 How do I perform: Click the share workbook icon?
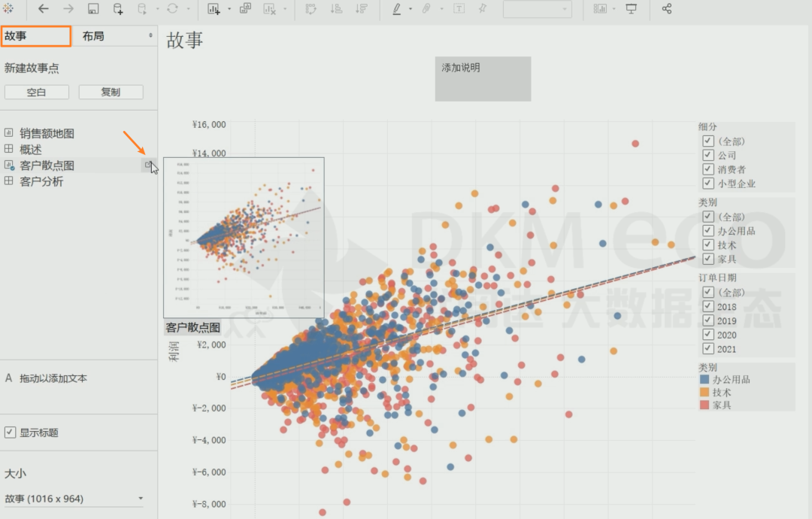tap(666, 9)
